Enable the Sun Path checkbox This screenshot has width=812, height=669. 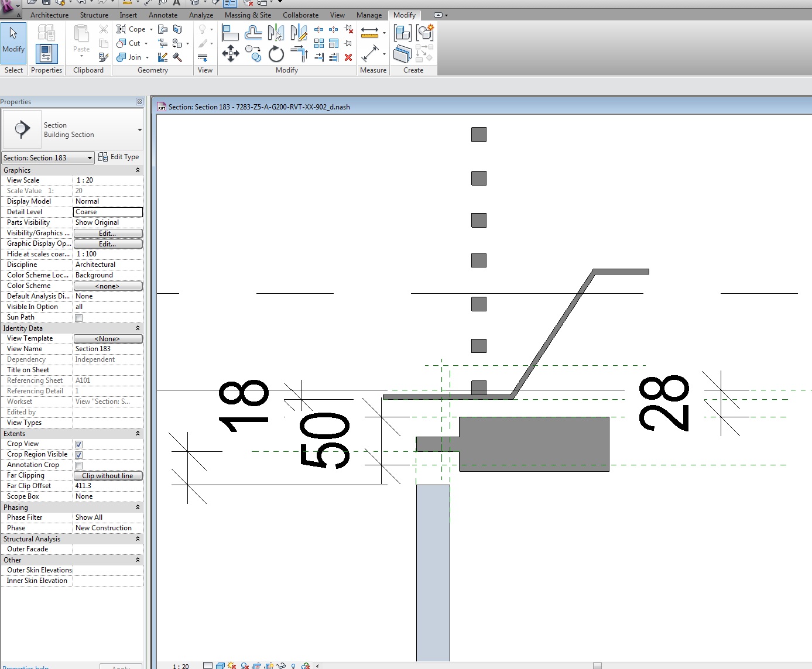click(x=78, y=318)
